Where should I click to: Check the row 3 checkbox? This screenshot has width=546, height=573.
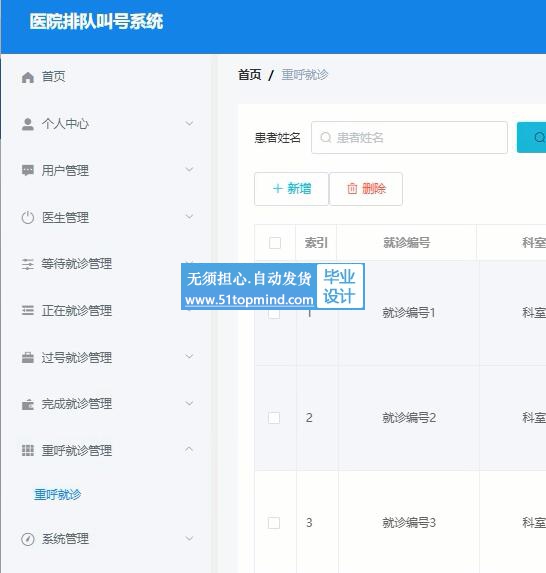[x=274, y=523]
